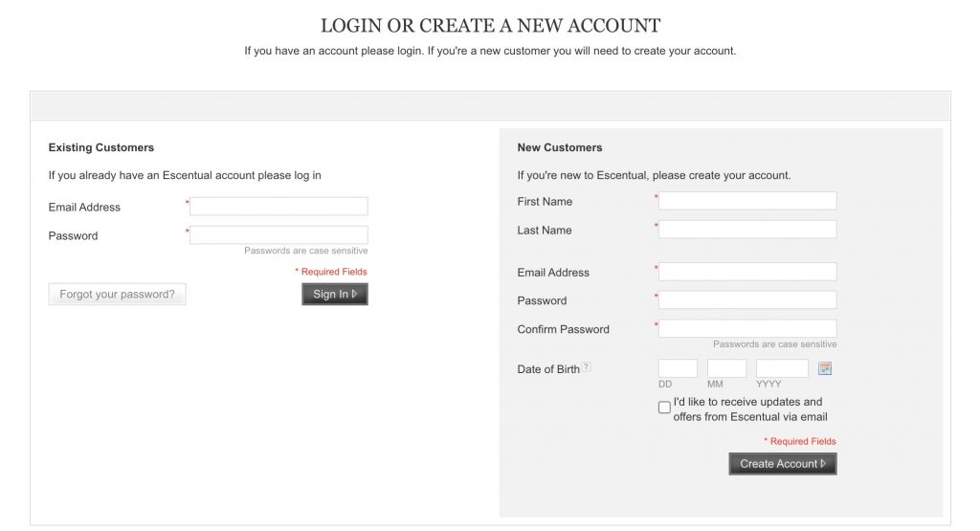Click the Confirm Password label text
This screenshot has height=531, width=980.
[563, 329]
